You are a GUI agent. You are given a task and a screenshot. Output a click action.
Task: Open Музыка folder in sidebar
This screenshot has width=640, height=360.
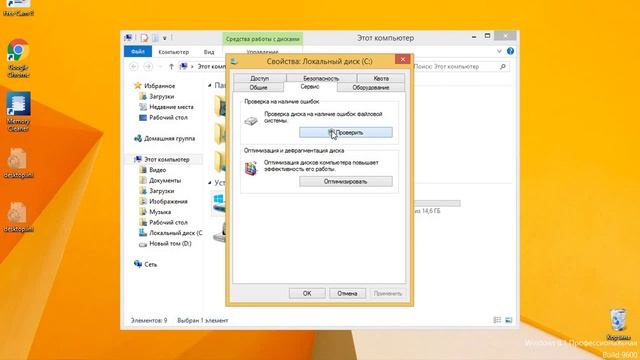[155, 212]
